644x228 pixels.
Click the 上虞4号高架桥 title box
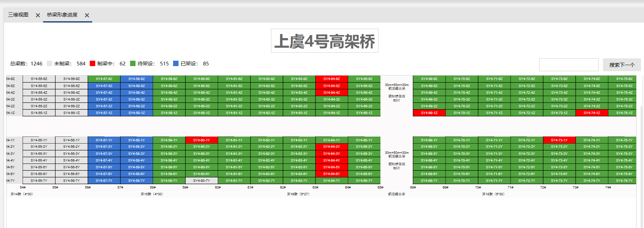324,41
